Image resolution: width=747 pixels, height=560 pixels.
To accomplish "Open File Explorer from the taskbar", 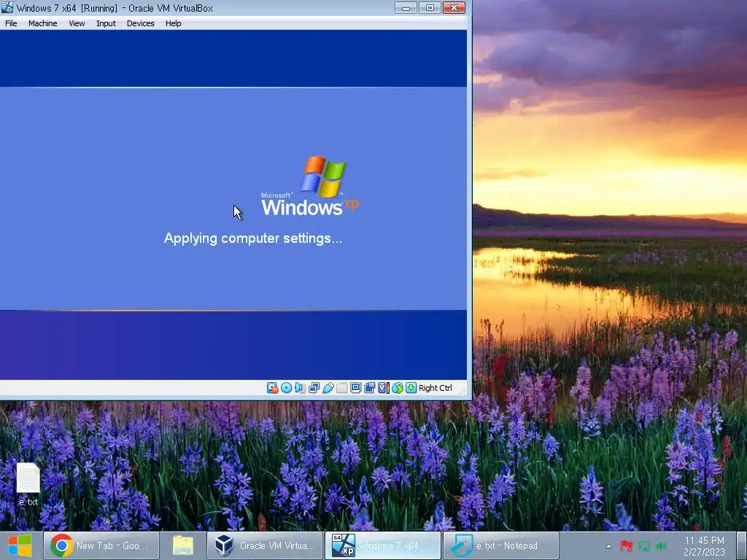I will (x=183, y=545).
